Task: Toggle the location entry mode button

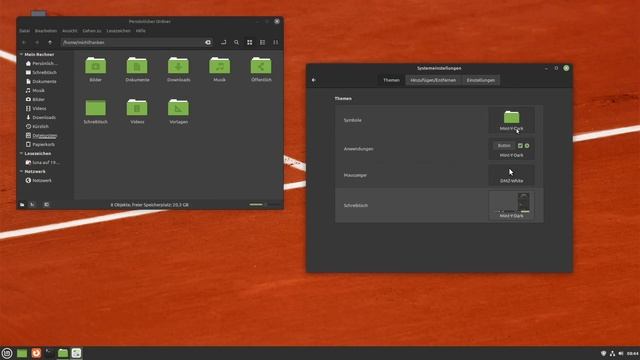Action: point(223,42)
